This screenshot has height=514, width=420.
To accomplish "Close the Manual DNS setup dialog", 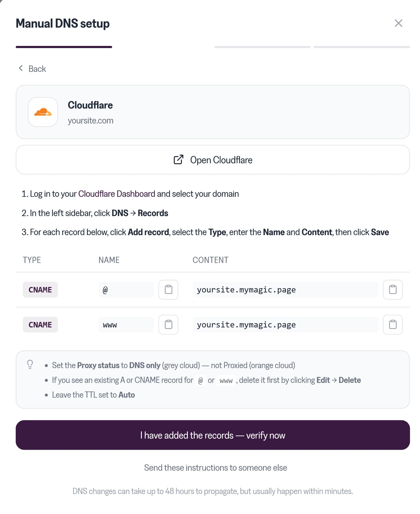I will 399,23.
